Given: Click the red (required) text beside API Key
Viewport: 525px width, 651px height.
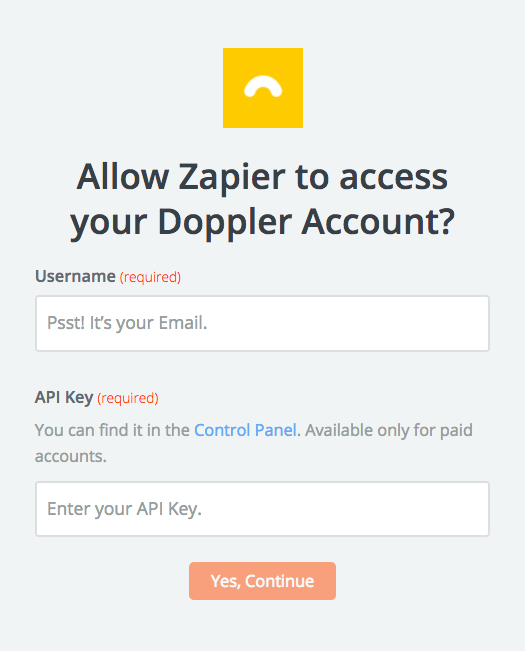Looking at the screenshot, I should [128, 399].
